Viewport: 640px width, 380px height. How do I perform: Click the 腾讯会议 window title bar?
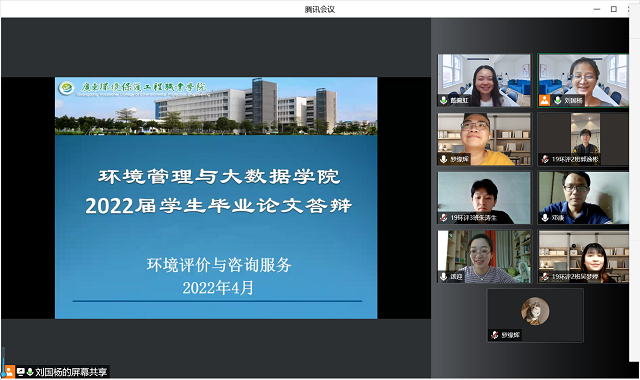tap(320, 9)
